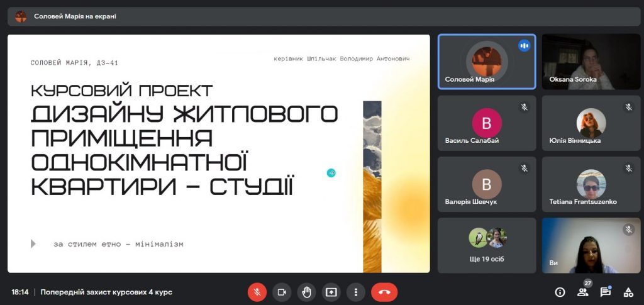Image resolution: width=644 pixels, height=305 pixels.
Task: Click the muted mic icon on Василь Салабай
Action: 524,107
